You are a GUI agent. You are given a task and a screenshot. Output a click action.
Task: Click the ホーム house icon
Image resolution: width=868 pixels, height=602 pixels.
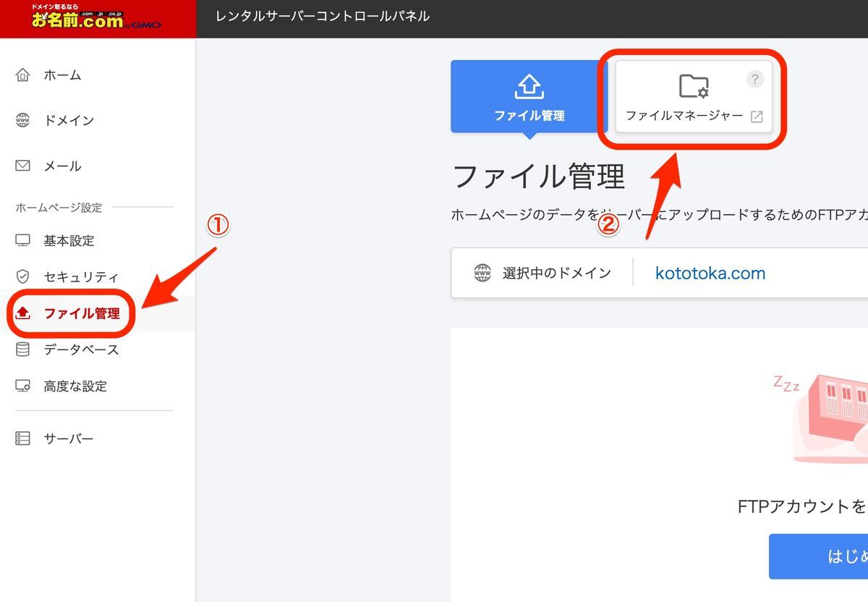click(23, 75)
